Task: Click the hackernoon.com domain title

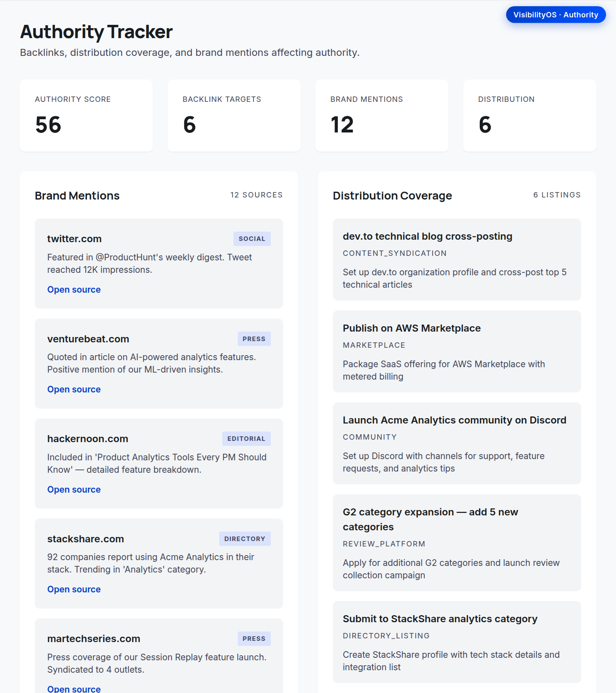Action: point(88,439)
